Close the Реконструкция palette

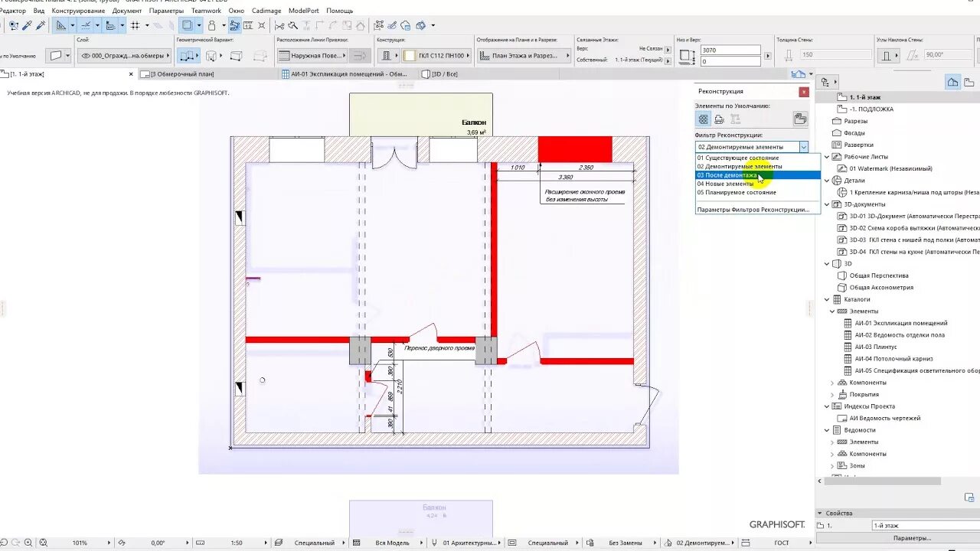pyautogui.click(x=803, y=91)
